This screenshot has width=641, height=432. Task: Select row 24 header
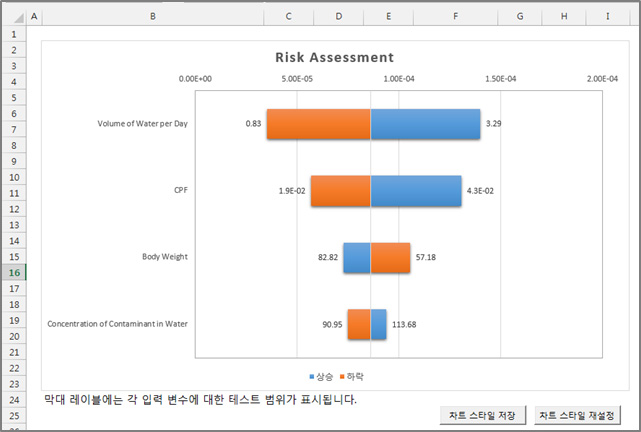coord(14,400)
